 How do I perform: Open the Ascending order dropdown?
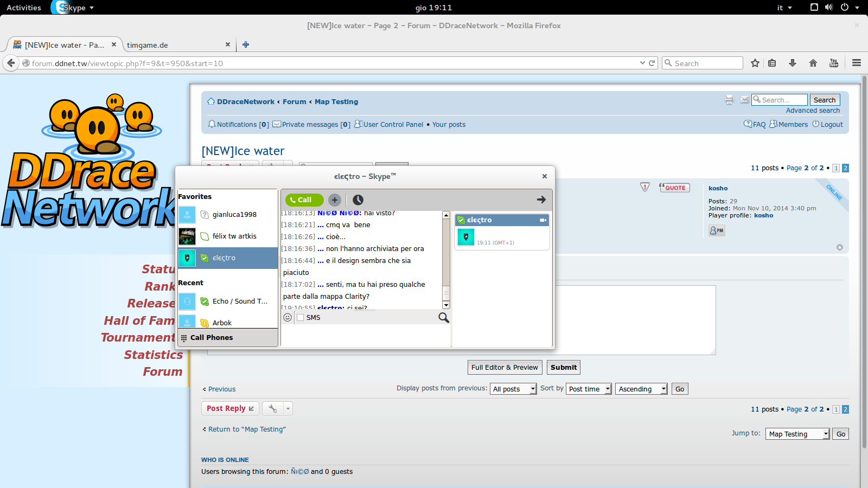641,389
